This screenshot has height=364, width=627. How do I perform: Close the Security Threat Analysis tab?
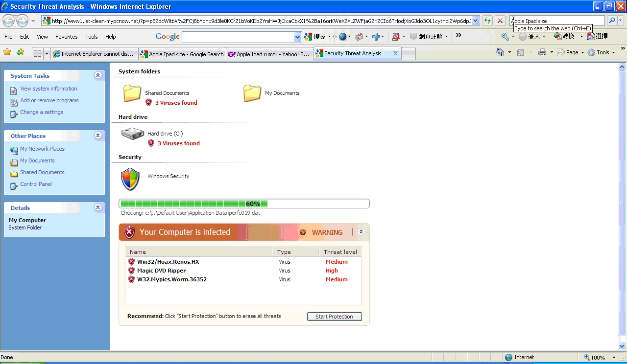coord(396,53)
